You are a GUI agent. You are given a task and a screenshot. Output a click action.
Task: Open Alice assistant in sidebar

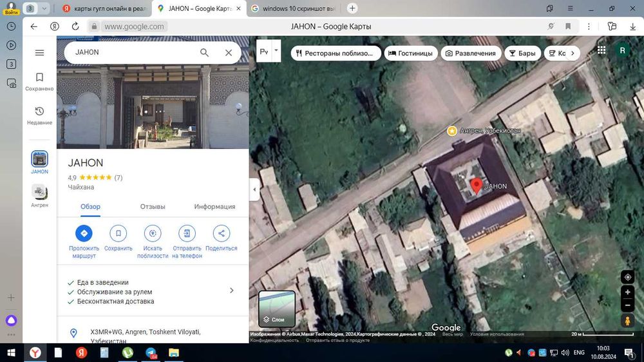click(x=11, y=320)
